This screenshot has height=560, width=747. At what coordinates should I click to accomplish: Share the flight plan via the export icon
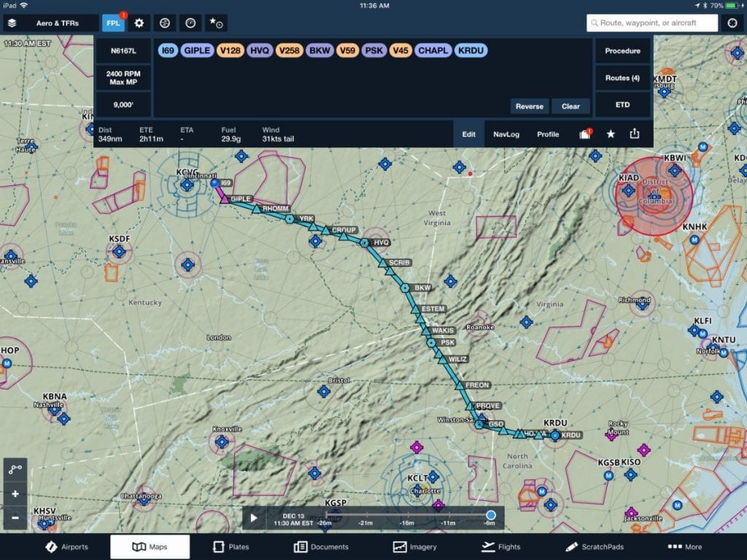point(634,134)
